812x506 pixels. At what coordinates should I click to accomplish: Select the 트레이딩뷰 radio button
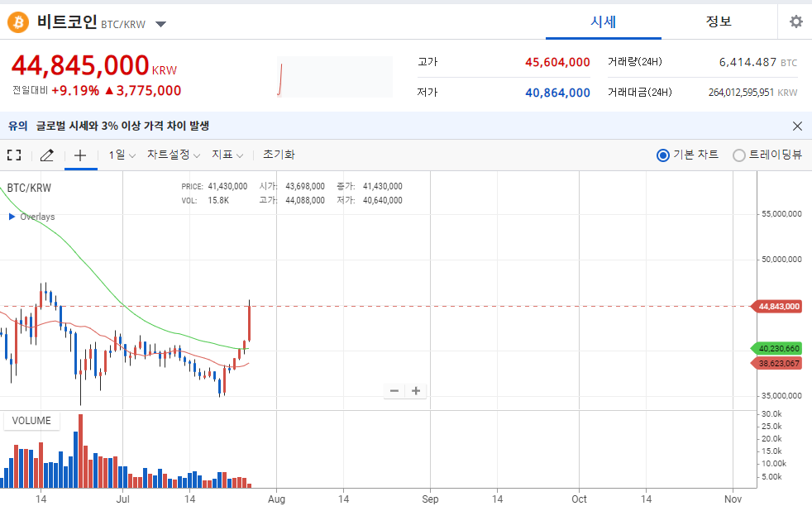point(739,155)
